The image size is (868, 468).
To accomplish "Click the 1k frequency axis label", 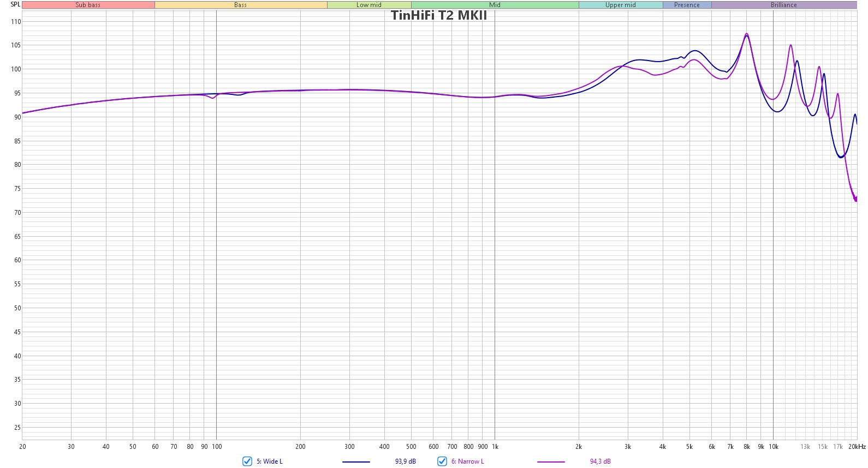I will click(x=495, y=447).
